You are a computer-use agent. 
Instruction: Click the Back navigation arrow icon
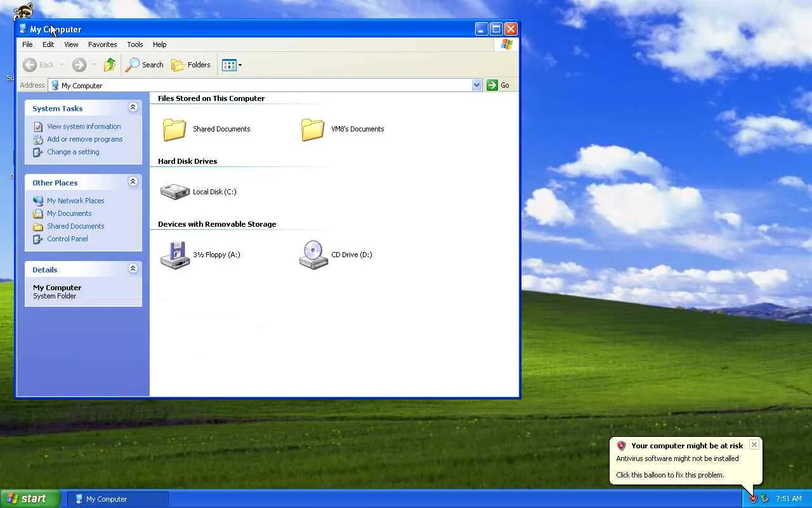(29, 65)
